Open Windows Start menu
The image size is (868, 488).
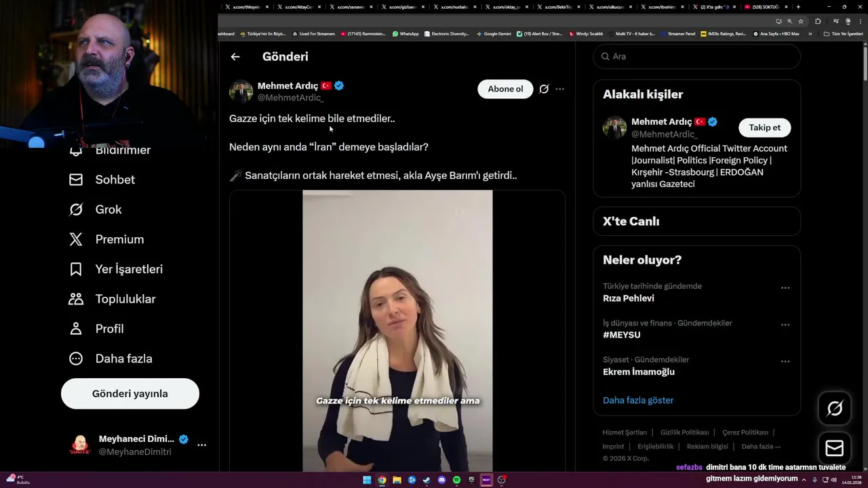click(367, 480)
